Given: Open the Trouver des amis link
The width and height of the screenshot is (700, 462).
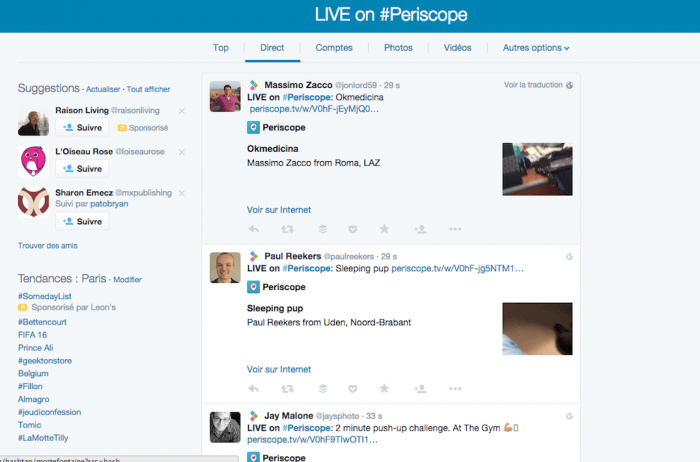Looking at the screenshot, I should coord(48,246).
